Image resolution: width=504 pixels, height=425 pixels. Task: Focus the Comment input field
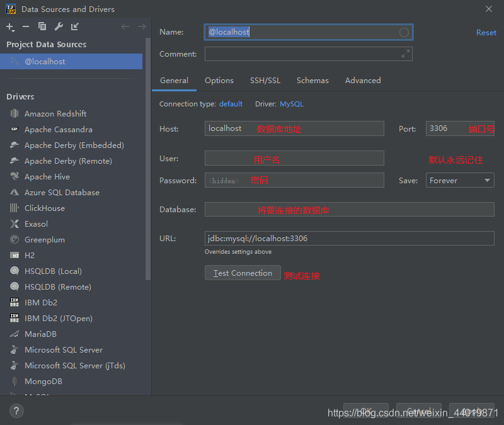point(309,54)
